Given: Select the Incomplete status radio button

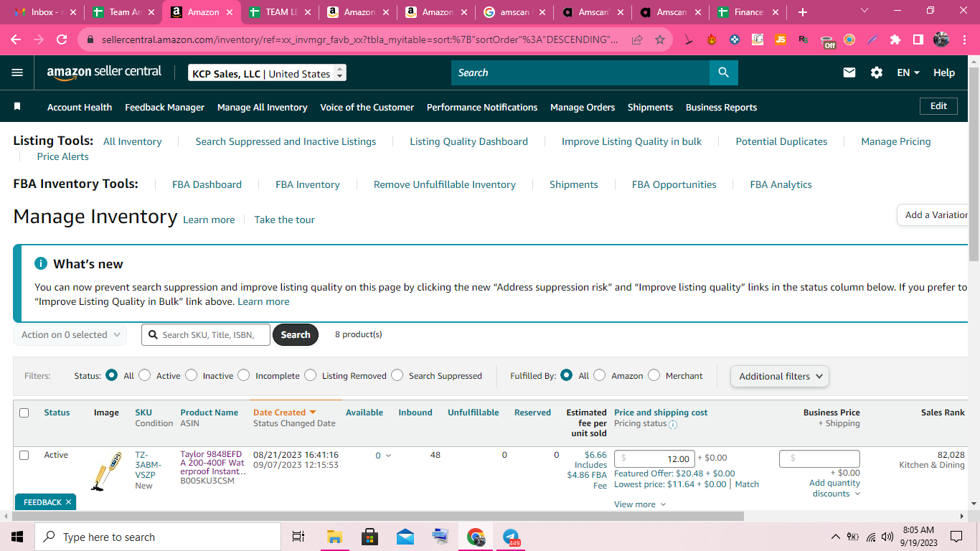Looking at the screenshot, I should pos(244,375).
